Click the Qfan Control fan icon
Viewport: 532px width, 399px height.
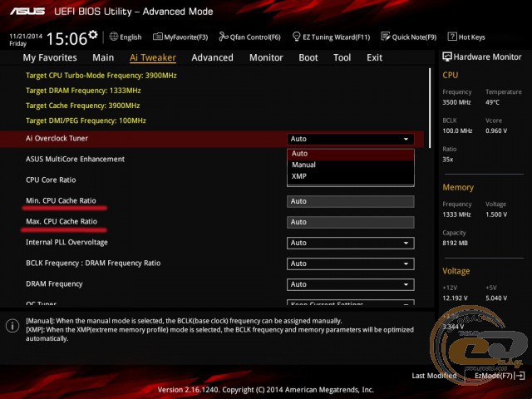tap(224, 37)
